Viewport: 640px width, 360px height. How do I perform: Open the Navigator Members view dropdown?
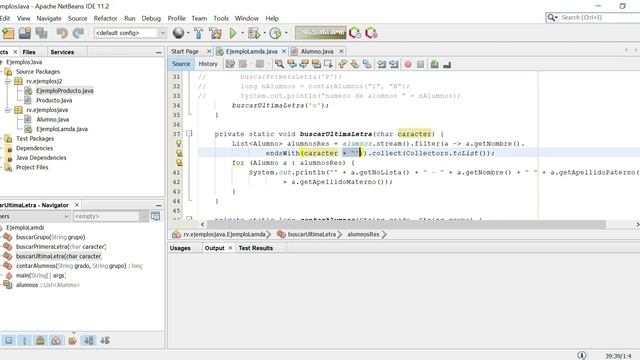coord(67,216)
